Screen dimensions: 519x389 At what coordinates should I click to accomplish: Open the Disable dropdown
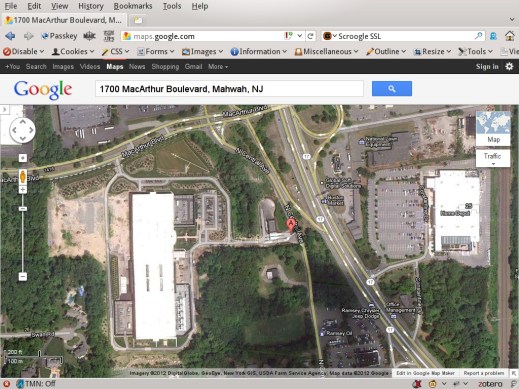(x=23, y=51)
